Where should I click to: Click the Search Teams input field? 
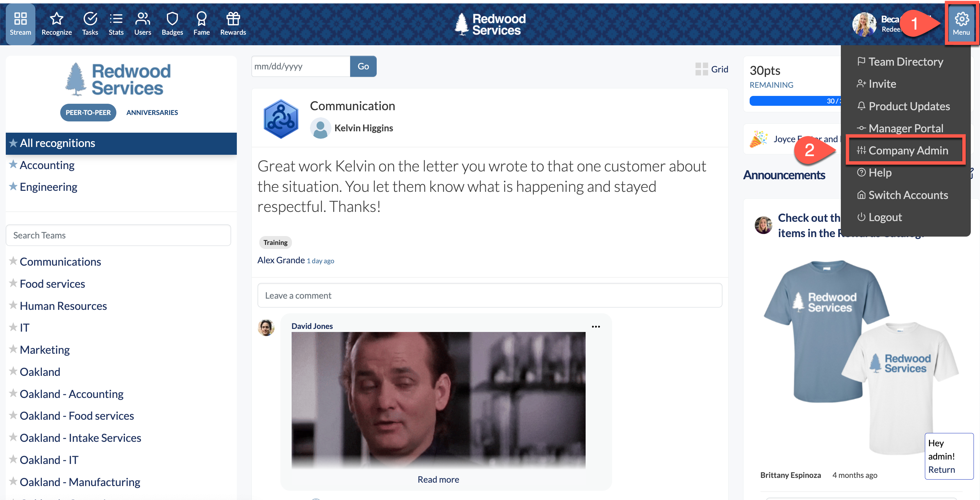coord(118,235)
